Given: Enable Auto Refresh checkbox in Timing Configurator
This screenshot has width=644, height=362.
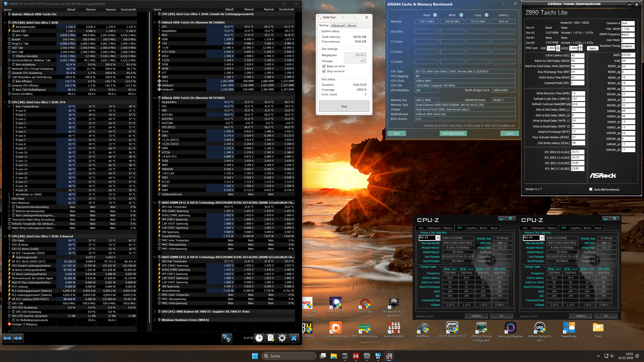Looking at the screenshot, I should (591, 189).
